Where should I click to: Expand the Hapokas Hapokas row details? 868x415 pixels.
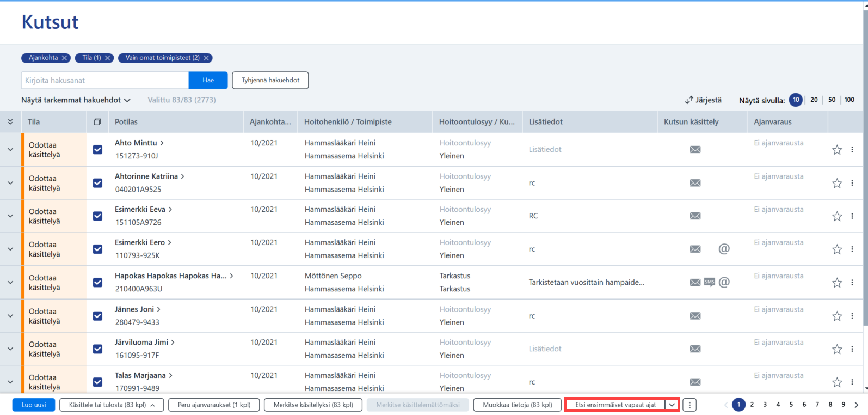[x=10, y=282]
